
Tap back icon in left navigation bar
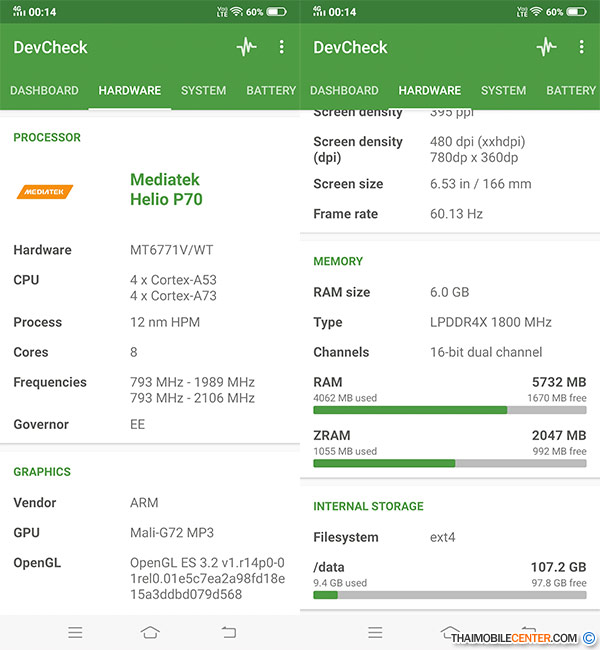[228, 632]
